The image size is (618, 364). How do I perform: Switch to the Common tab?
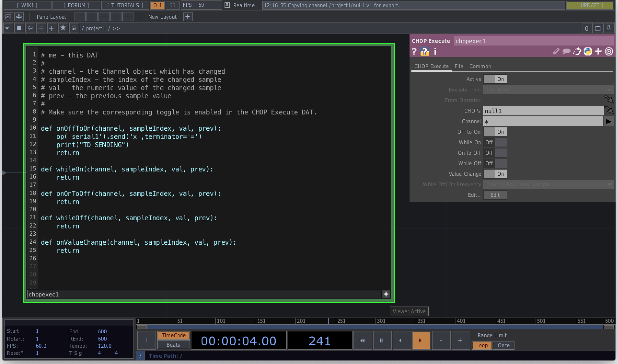coord(480,66)
